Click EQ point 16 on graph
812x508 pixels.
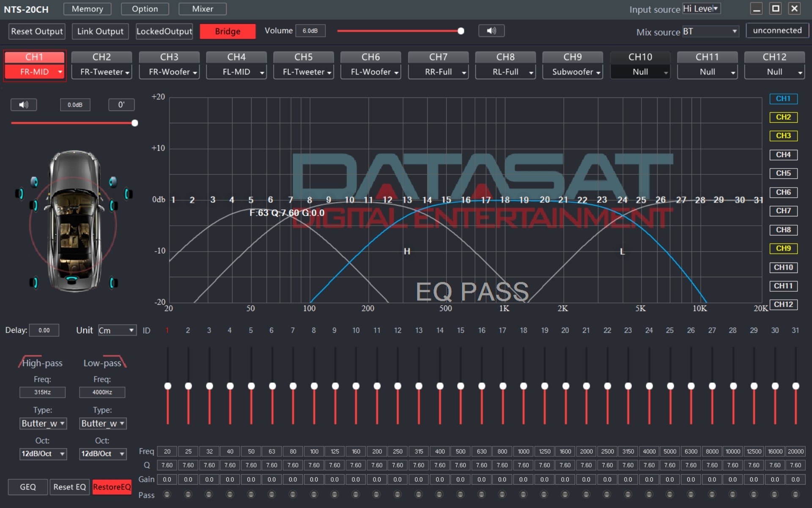point(466,200)
